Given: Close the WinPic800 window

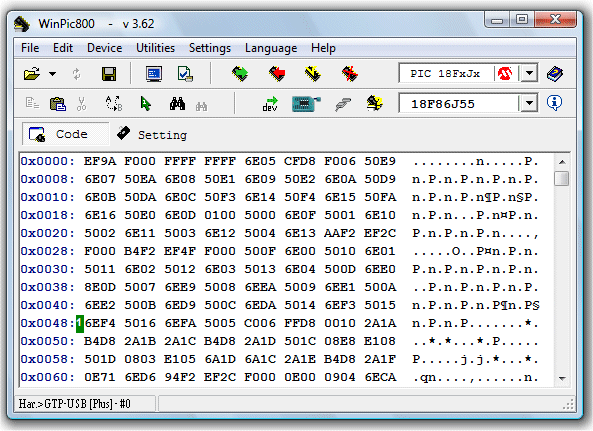Looking at the screenshot, I should tap(556, 19).
